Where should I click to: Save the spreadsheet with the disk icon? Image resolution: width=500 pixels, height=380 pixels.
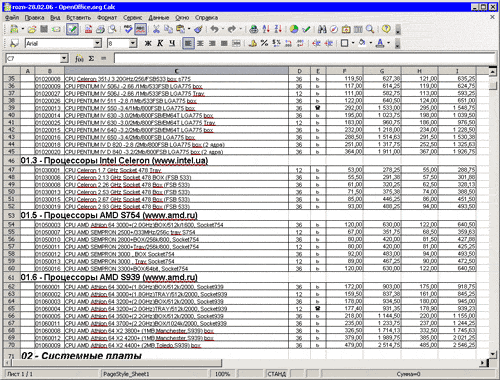pyautogui.click(x=44, y=29)
